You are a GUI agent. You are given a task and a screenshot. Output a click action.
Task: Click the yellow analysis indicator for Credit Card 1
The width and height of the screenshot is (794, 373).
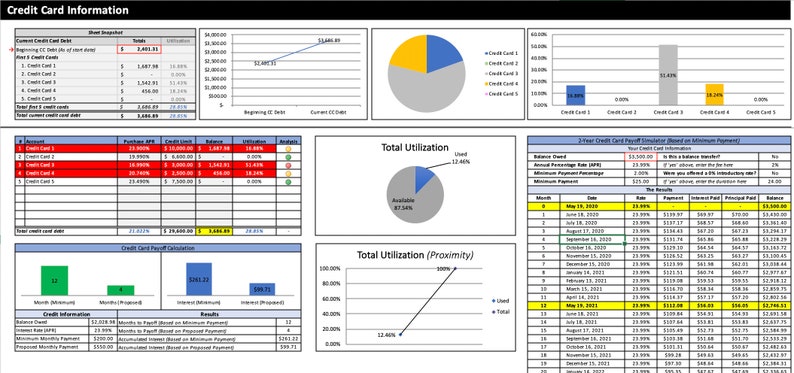[x=288, y=149]
